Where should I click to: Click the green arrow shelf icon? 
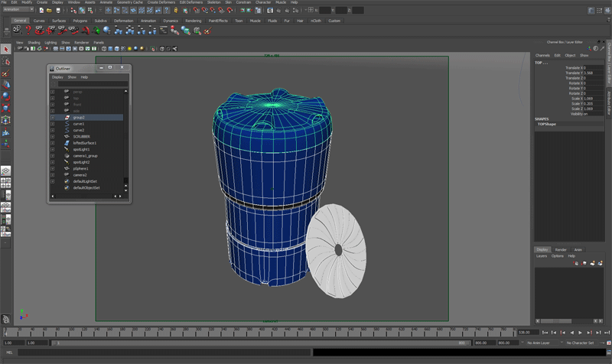96,30
